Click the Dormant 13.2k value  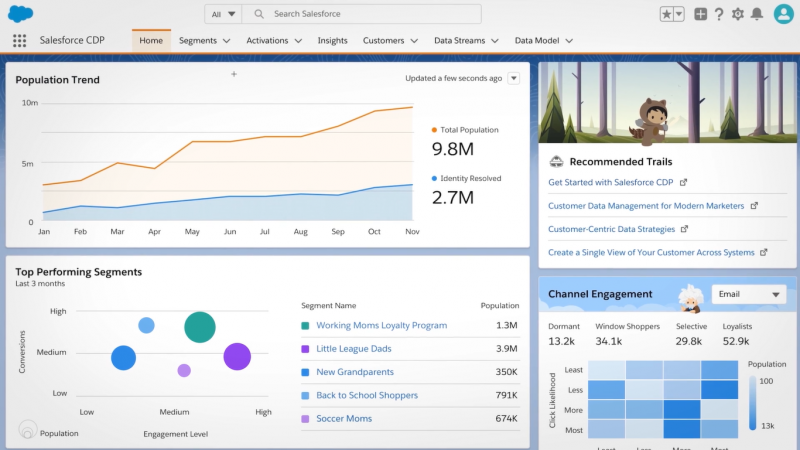point(562,341)
